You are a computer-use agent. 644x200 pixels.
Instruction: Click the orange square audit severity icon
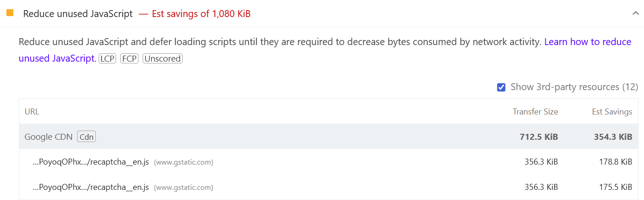click(10, 13)
